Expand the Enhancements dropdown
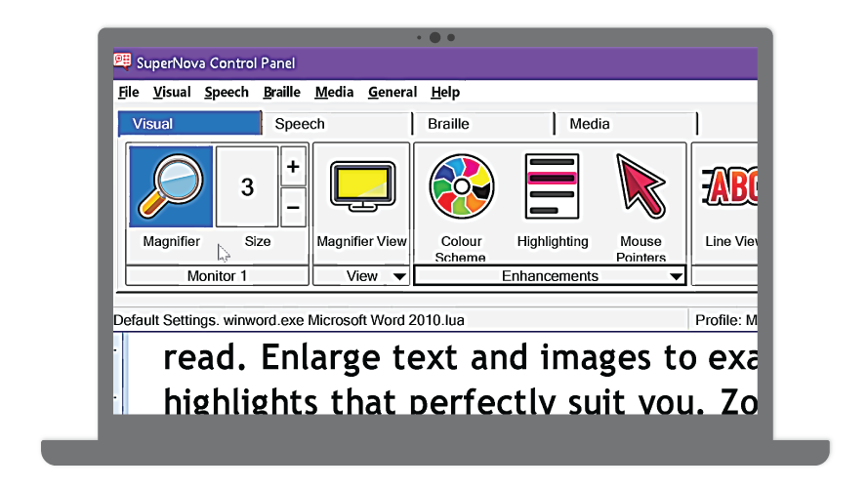This screenshot has height=488, width=868. (x=550, y=275)
